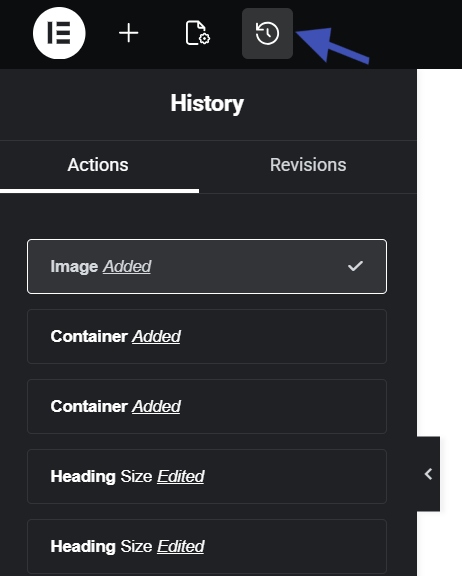Select the Image Added history entry
The width and height of the screenshot is (462, 576).
coord(207,266)
